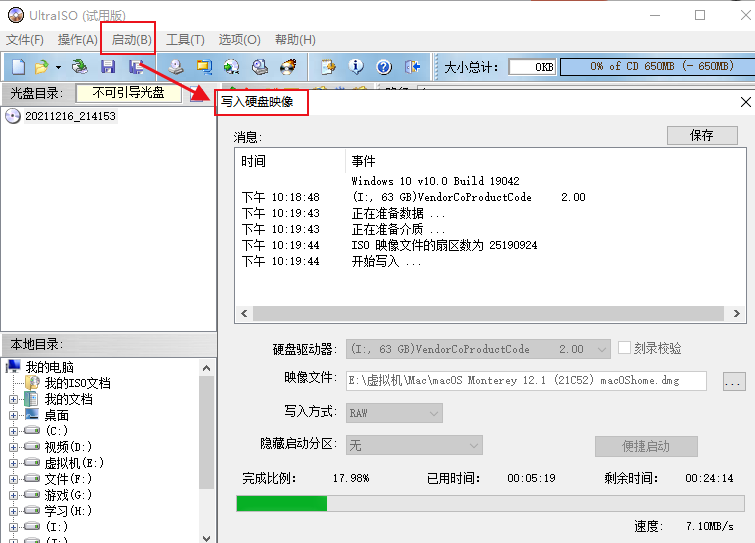Select 我的ISO文档 in the local tree
Viewport: 755px width, 543px height.
[x=77, y=383]
